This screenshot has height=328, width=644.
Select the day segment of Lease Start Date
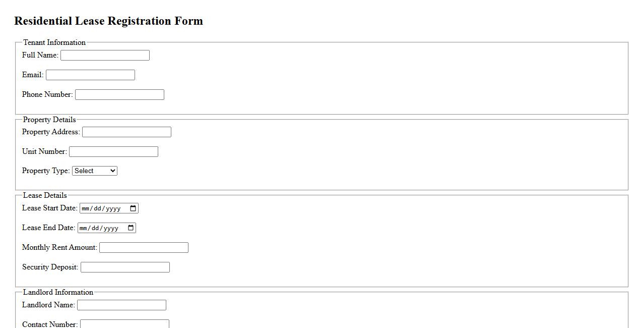(x=97, y=209)
